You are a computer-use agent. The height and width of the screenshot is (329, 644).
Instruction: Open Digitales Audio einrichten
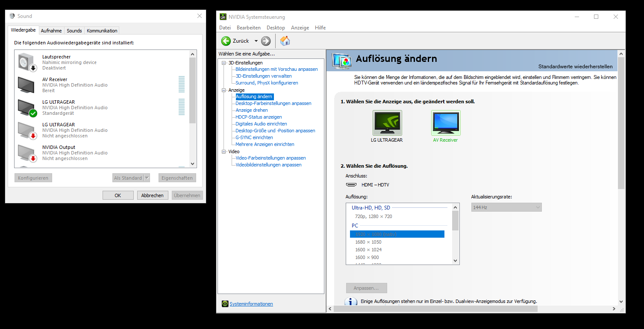pos(261,124)
